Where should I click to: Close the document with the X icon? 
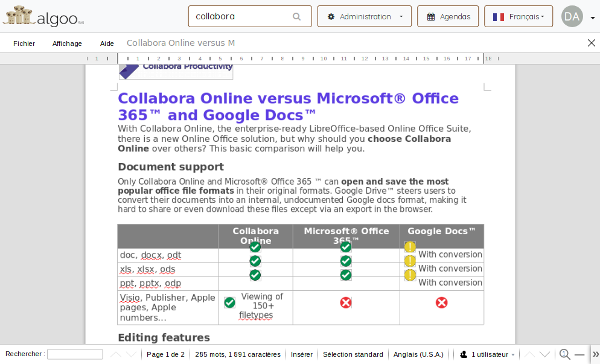tap(591, 43)
